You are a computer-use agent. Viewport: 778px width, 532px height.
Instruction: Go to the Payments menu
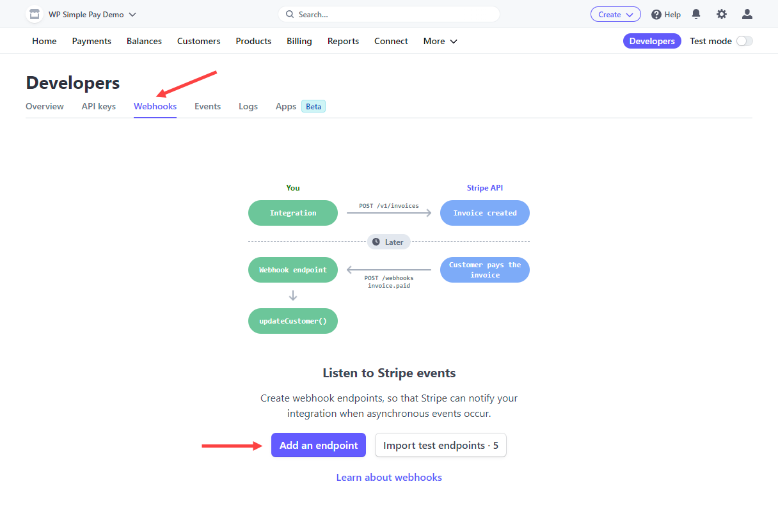(91, 41)
